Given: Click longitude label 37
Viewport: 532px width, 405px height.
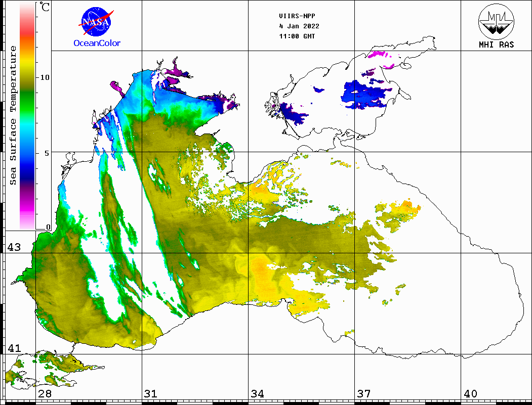Looking at the screenshot, I should [364, 393].
